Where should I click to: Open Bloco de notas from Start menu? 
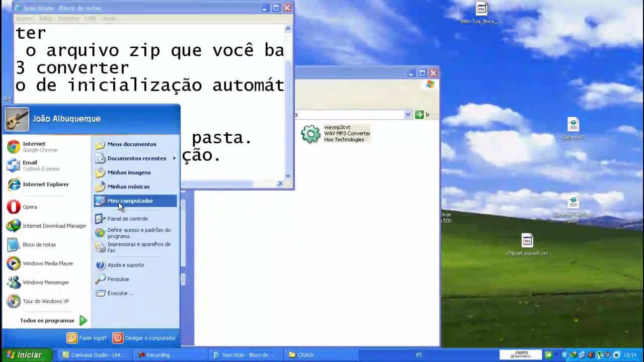47,244
